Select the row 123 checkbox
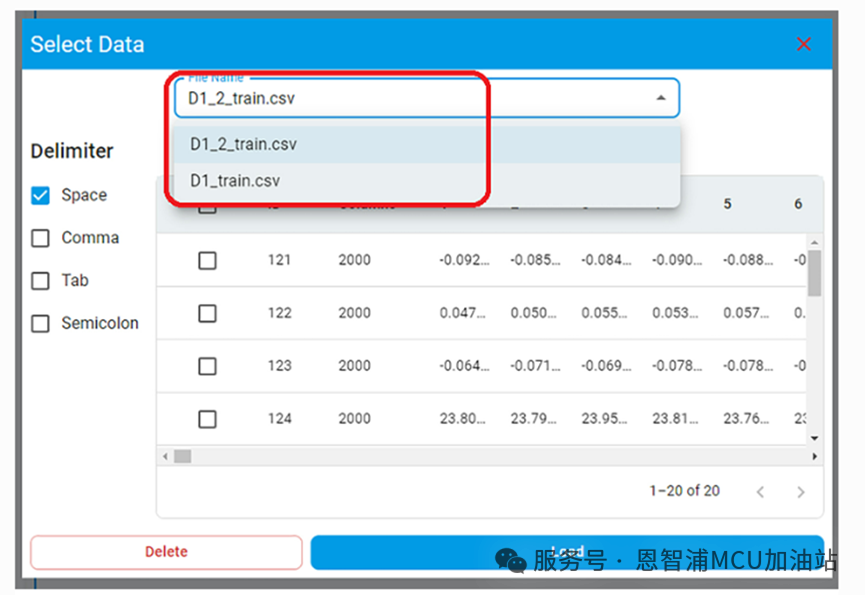This screenshot has height=595, width=865. click(x=207, y=366)
